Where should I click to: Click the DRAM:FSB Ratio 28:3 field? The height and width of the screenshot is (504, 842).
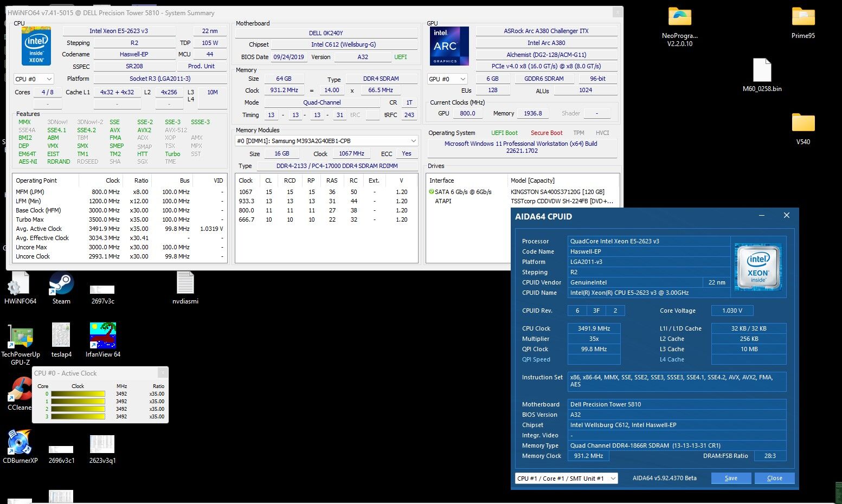pyautogui.click(x=770, y=456)
